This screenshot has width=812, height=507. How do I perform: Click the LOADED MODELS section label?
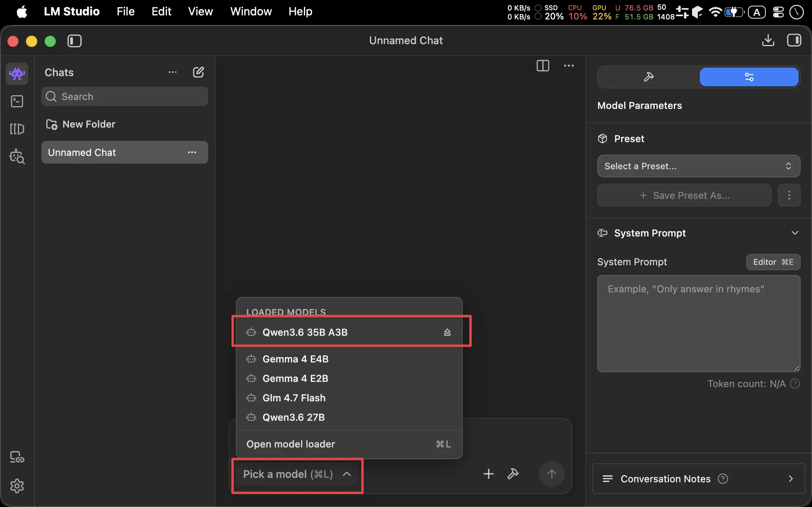coord(286,312)
